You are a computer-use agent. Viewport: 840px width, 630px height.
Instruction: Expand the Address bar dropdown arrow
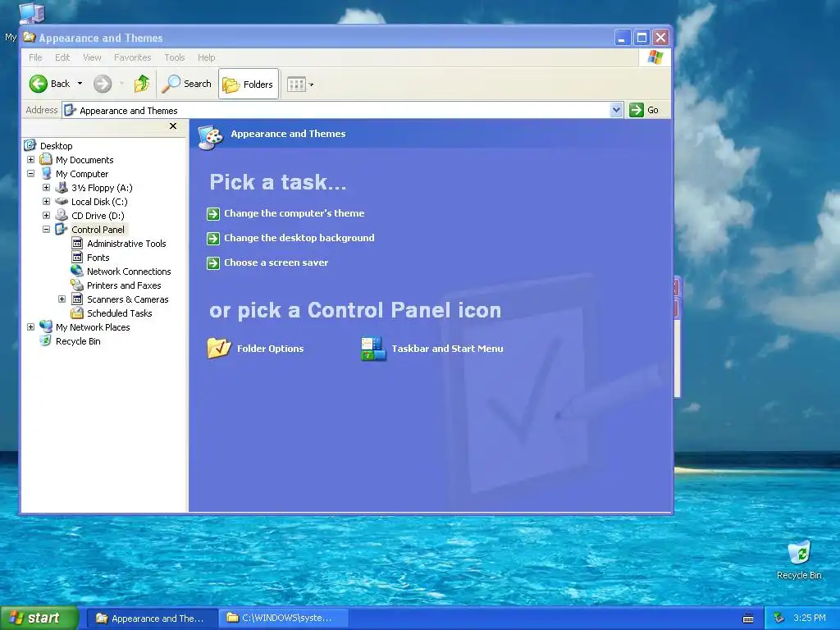pyautogui.click(x=616, y=110)
